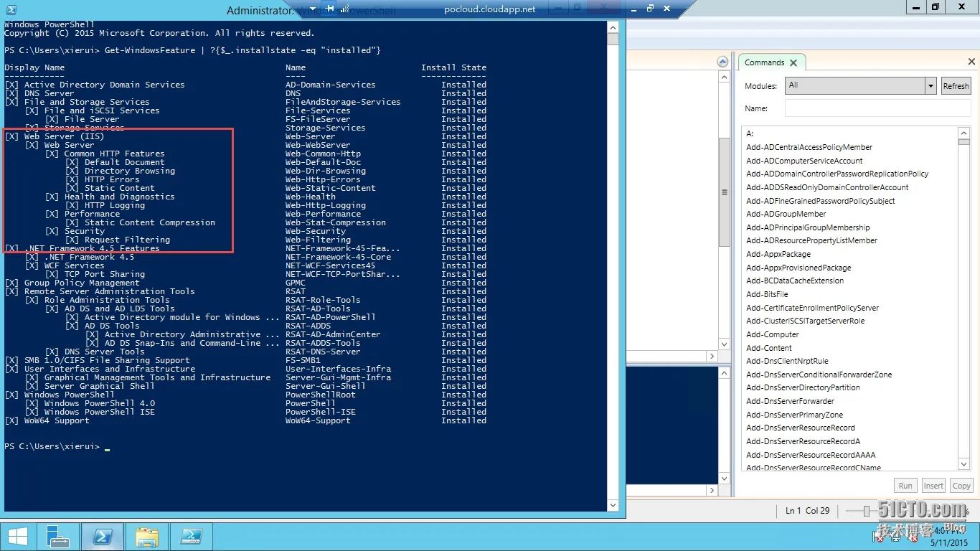Click RSAT-DNS-Server in console output
Screen dimensions: 980x551
[x=323, y=352]
